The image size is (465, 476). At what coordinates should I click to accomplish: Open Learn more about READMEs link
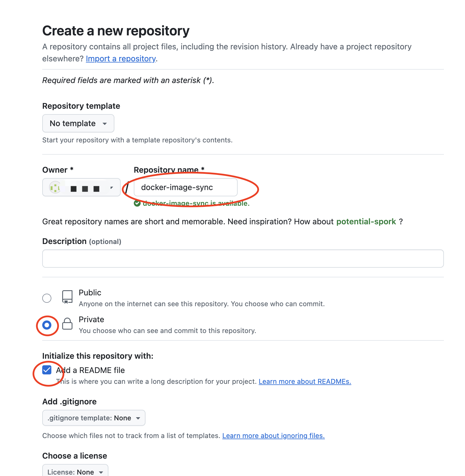pos(305,382)
